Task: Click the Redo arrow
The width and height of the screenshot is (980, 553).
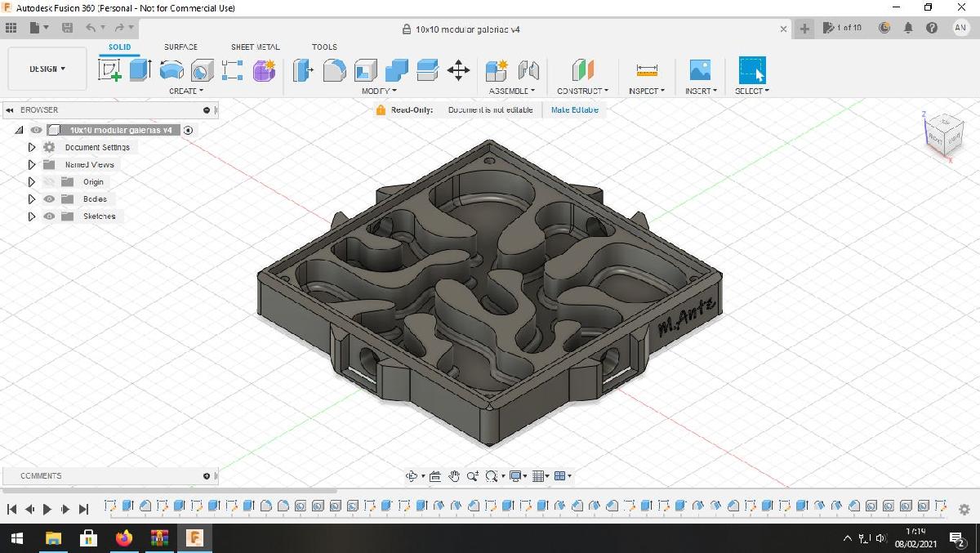Action: pos(118,28)
